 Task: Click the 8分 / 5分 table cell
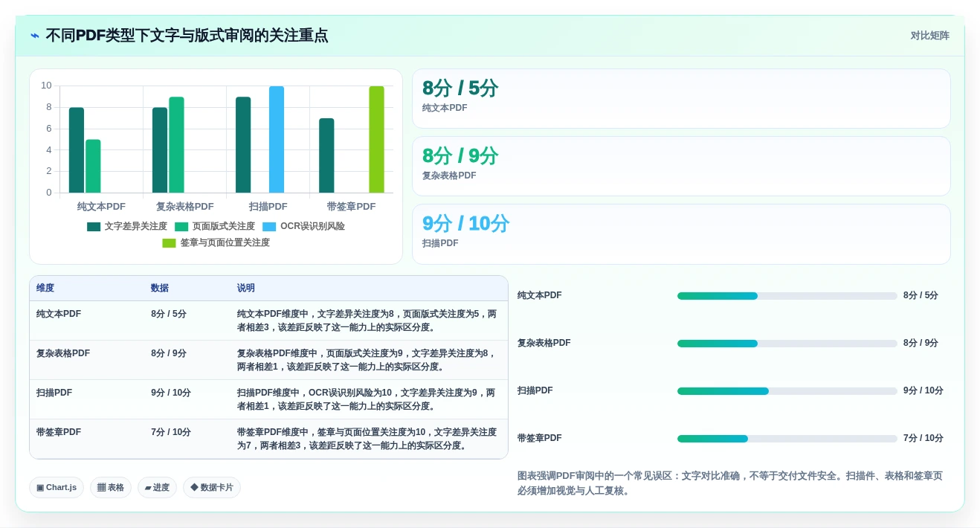click(x=169, y=315)
